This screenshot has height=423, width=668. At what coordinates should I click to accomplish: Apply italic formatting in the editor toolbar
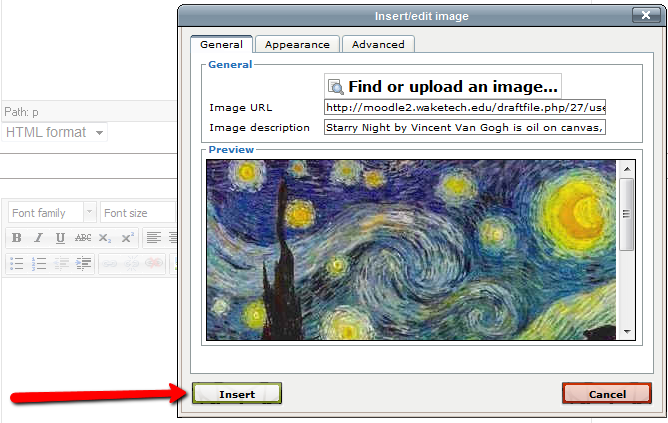(39, 238)
